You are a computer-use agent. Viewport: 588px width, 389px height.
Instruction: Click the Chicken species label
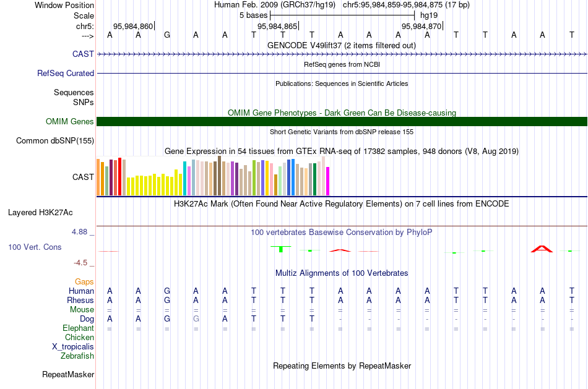tap(79, 337)
